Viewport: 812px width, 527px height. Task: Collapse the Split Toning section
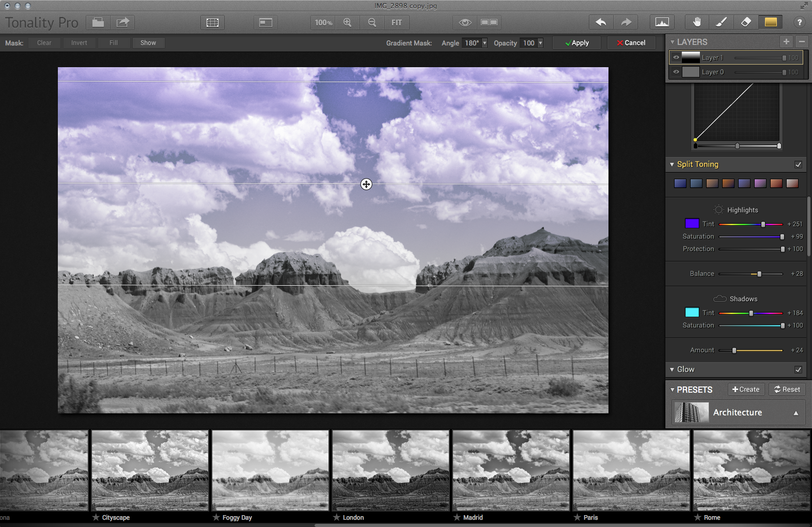click(x=672, y=164)
